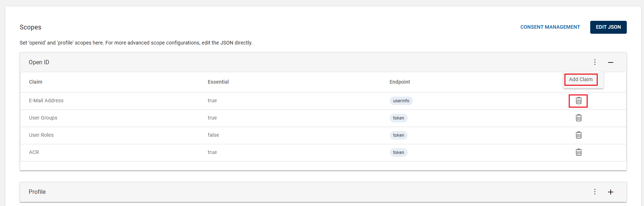The height and width of the screenshot is (206, 644).
Task: Open CONSENT MANAGEMENT link
Action: point(550,27)
